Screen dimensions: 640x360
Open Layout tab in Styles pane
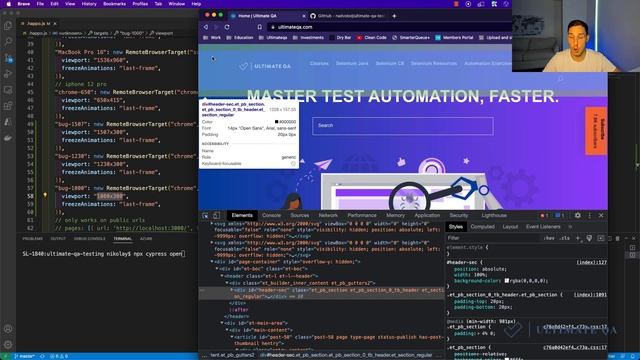(510, 227)
